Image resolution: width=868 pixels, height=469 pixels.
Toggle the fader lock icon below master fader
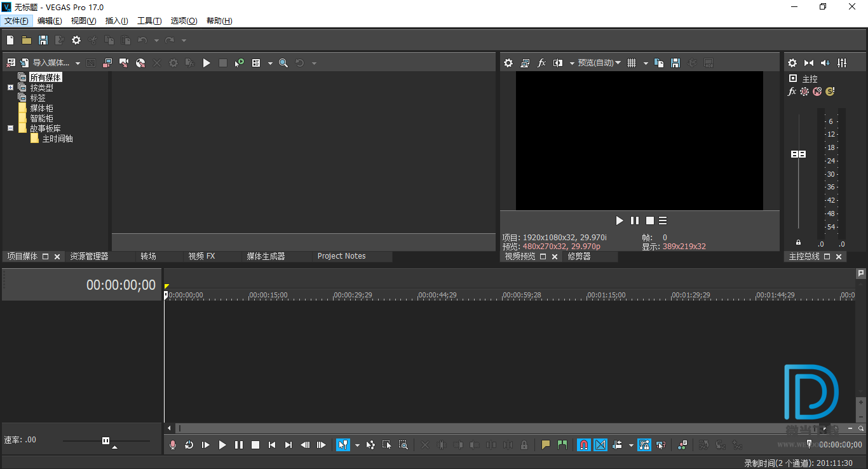point(799,243)
